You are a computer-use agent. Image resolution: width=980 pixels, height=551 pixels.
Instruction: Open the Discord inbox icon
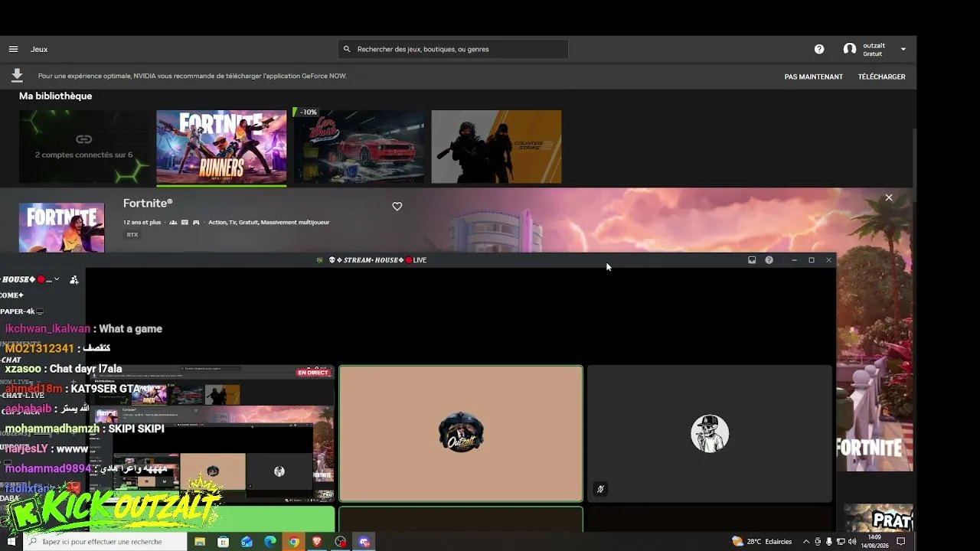pos(752,260)
